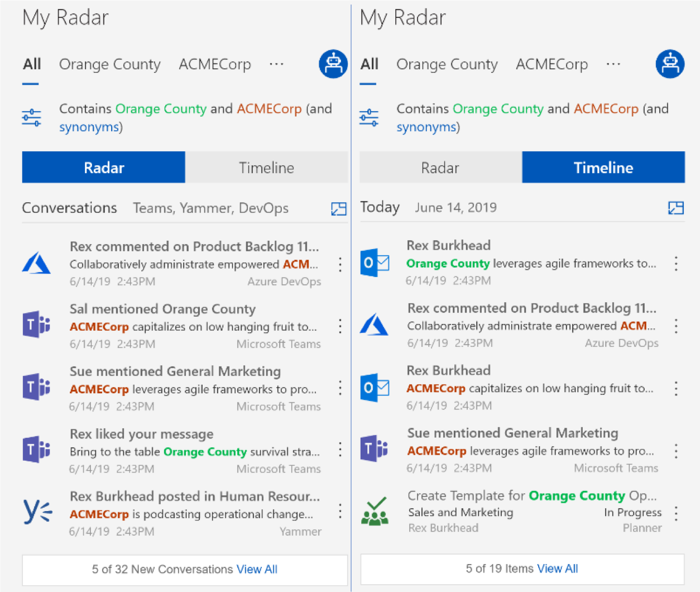Image resolution: width=700 pixels, height=592 pixels.
Task: Open Rex Burkhead posted in Human Resources
Action: tap(195, 496)
